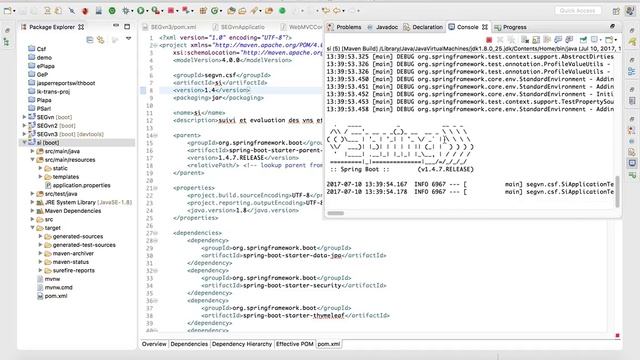
Task: Toggle Scroll Lock in Console toolbar
Action: point(536,40)
